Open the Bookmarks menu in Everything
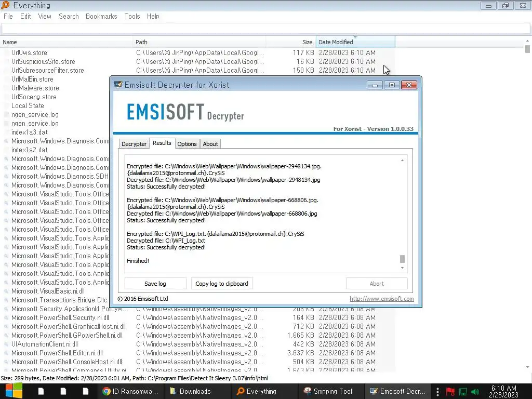 [101, 16]
